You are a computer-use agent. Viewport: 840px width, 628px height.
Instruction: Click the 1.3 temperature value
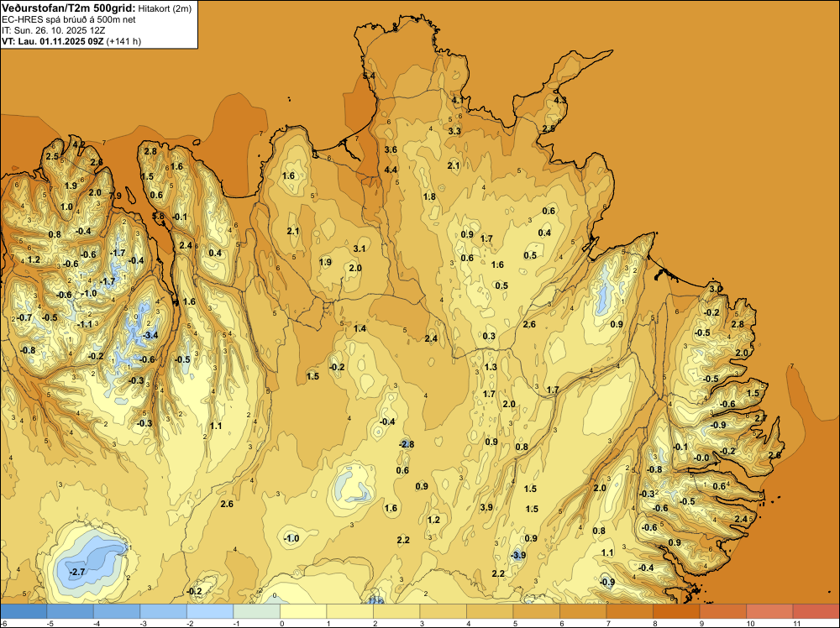click(x=491, y=367)
